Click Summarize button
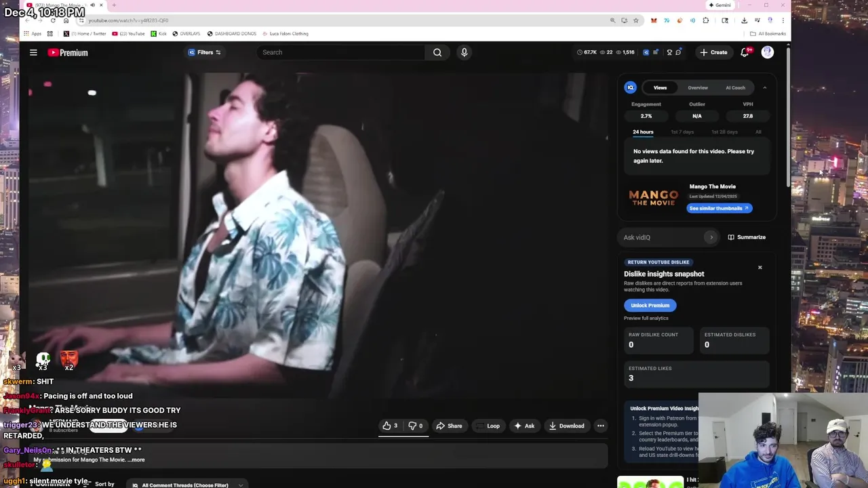Viewport: 868px width, 488px height. coord(747,237)
